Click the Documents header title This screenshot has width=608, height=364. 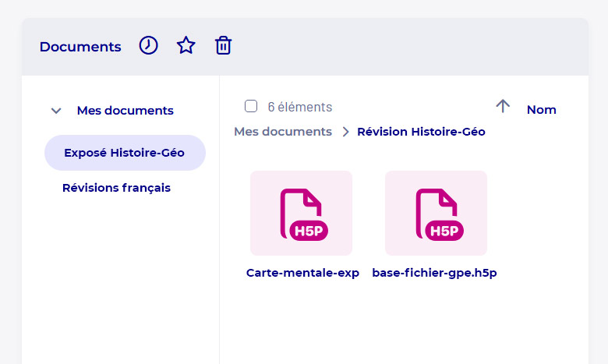click(x=80, y=47)
